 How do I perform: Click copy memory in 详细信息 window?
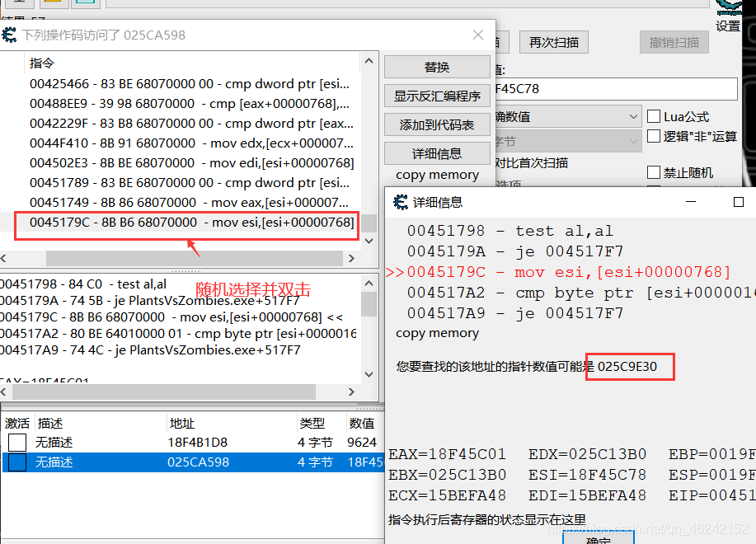pos(437,333)
